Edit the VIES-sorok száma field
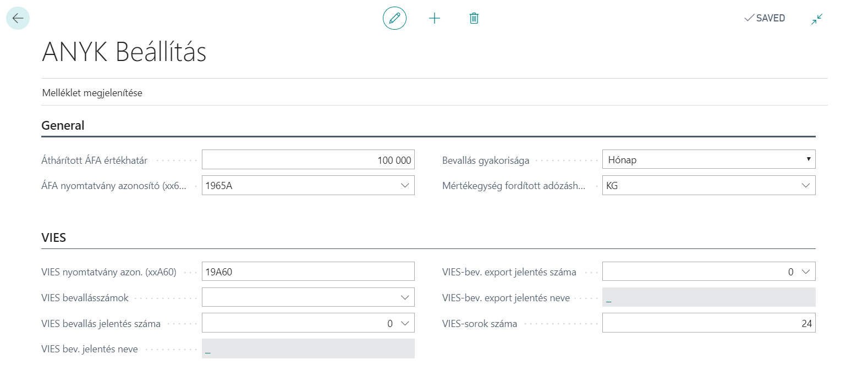 point(708,323)
